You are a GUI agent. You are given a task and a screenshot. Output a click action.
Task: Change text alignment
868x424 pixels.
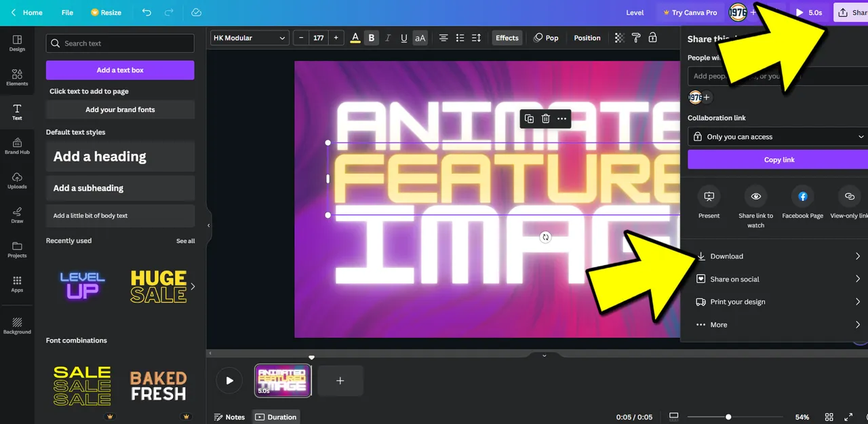(443, 38)
